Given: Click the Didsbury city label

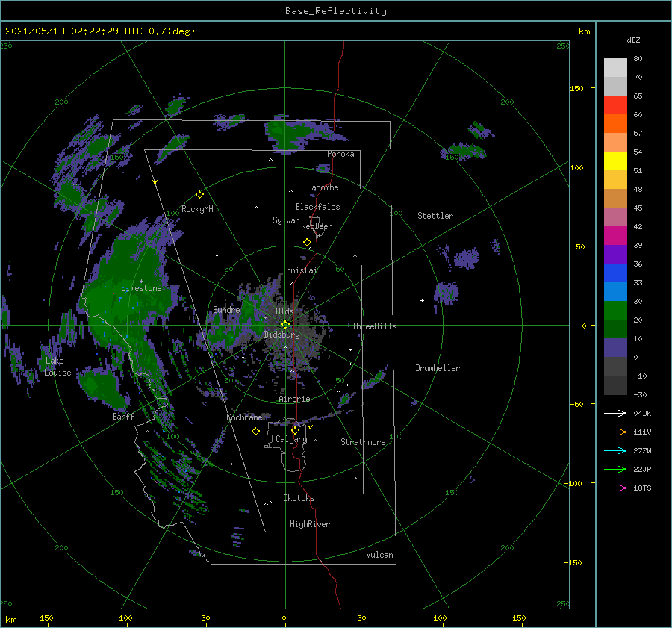Looking at the screenshot, I should [x=282, y=335].
